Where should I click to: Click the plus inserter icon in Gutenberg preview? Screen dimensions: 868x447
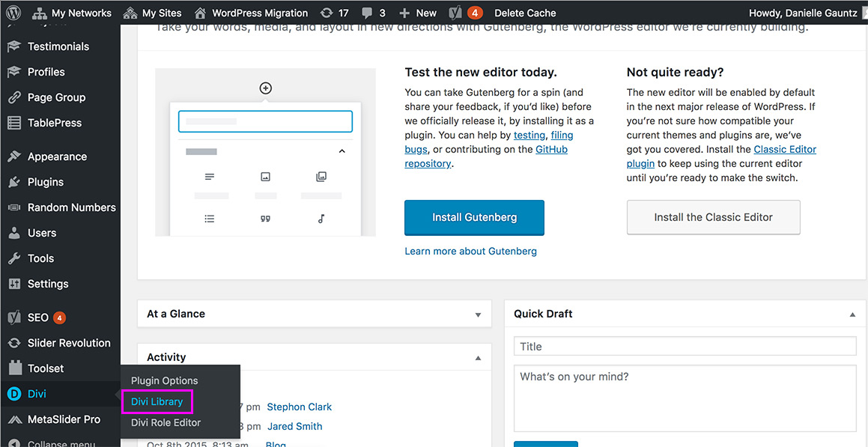tap(266, 88)
